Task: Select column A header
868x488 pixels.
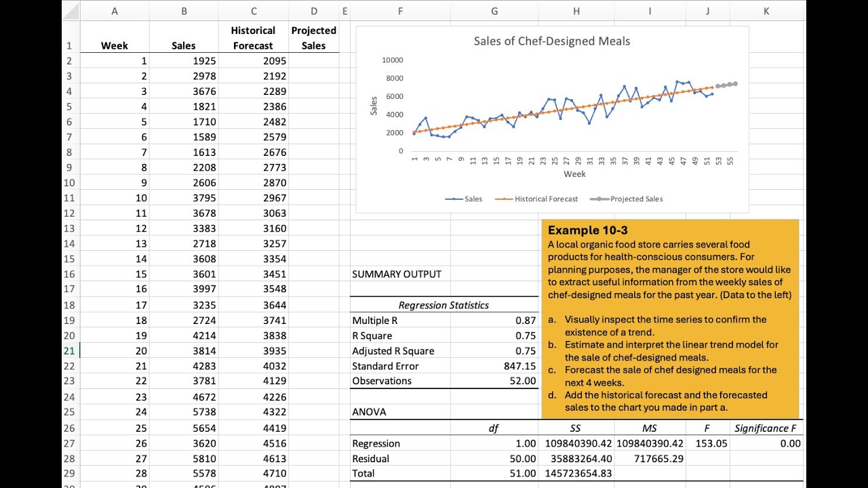Action: [x=115, y=11]
